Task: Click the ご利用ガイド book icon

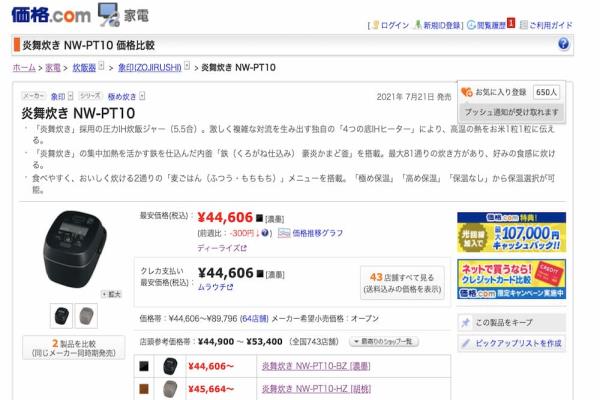Action: [524, 25]
